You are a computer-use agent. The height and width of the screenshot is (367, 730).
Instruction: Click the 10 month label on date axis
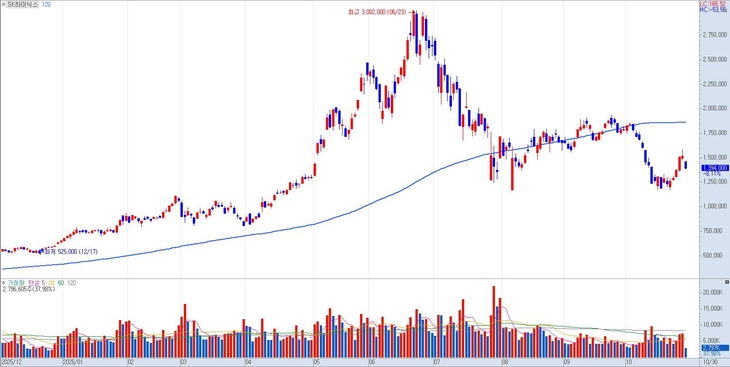[x=629, y=361]
